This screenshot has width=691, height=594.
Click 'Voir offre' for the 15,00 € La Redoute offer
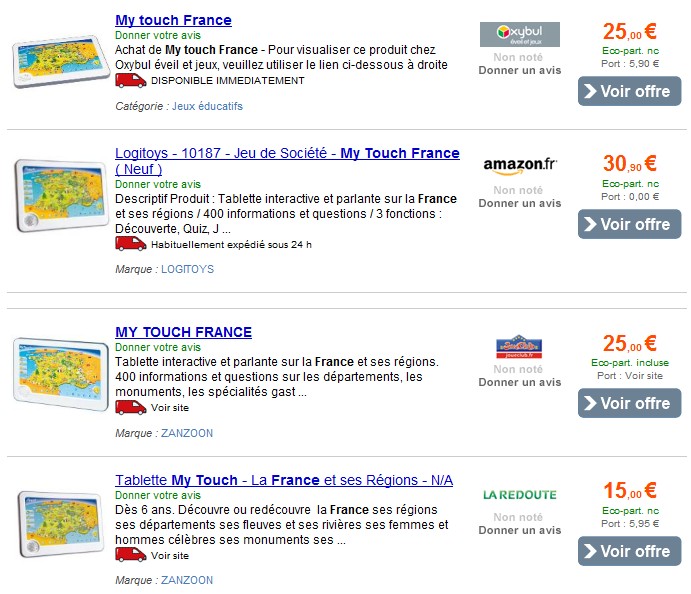629,551
